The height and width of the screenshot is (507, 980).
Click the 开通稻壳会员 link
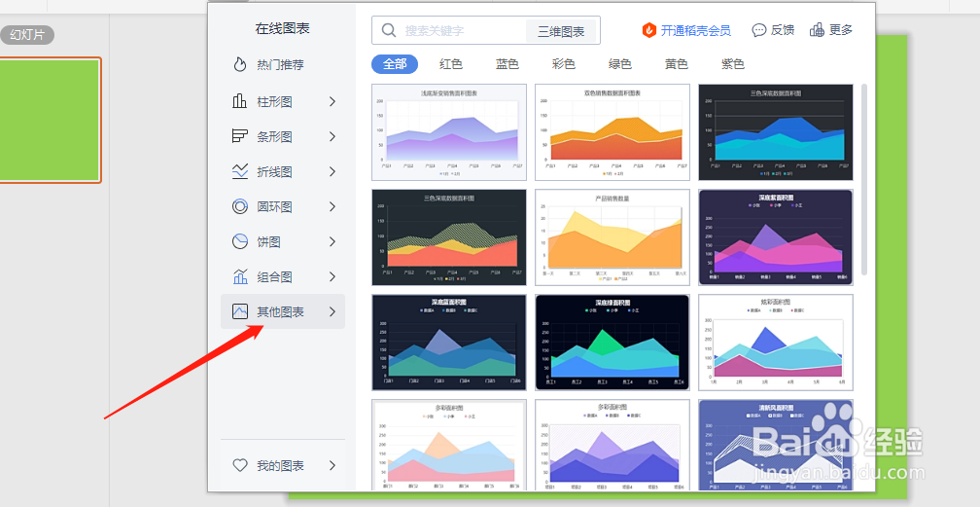click(696, 30)
